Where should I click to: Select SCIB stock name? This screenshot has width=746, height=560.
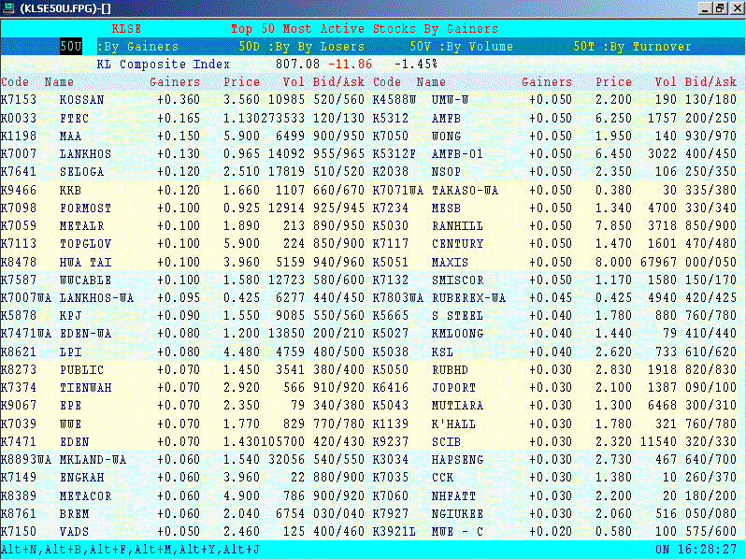(x=446, y=442)
